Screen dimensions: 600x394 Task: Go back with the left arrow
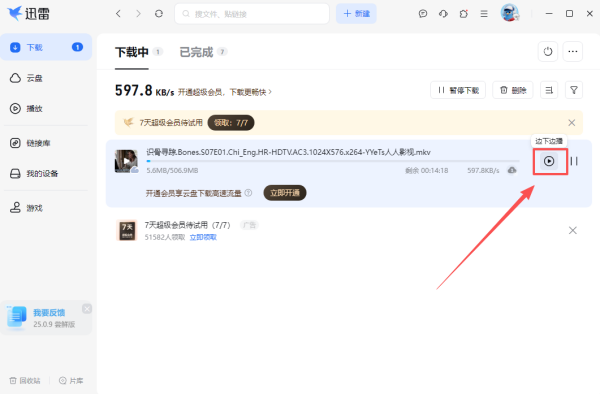(118, 14)
